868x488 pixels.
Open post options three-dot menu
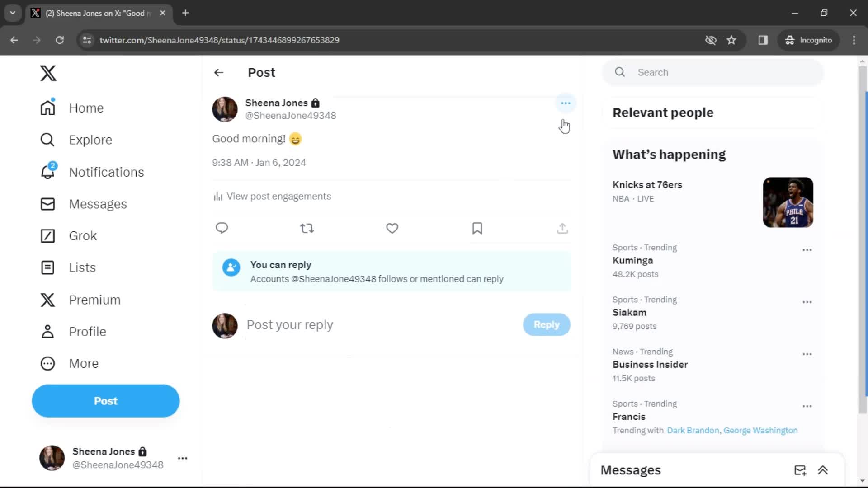click(x=566, y=103)
